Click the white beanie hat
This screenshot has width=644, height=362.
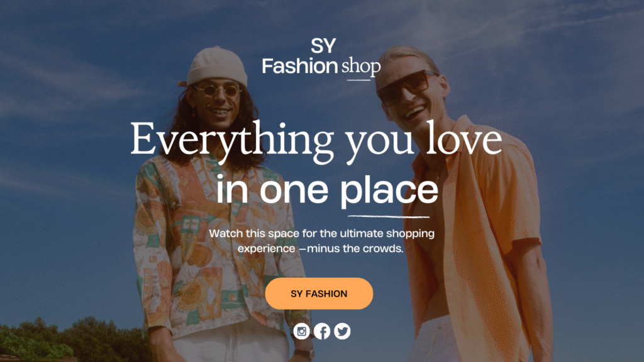coord(215,67)
